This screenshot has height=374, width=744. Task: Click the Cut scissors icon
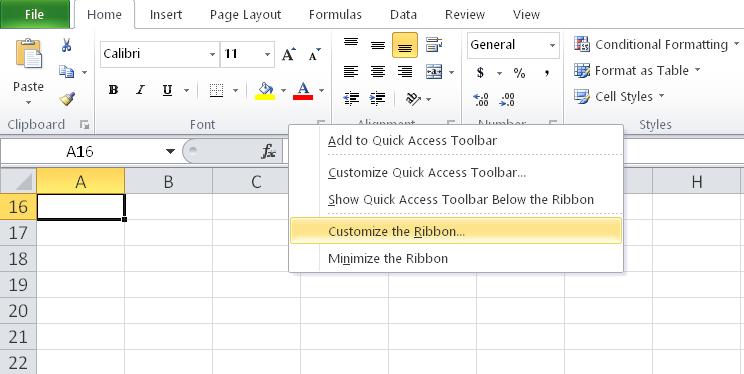pyautogui.click(x=66, y=46)
